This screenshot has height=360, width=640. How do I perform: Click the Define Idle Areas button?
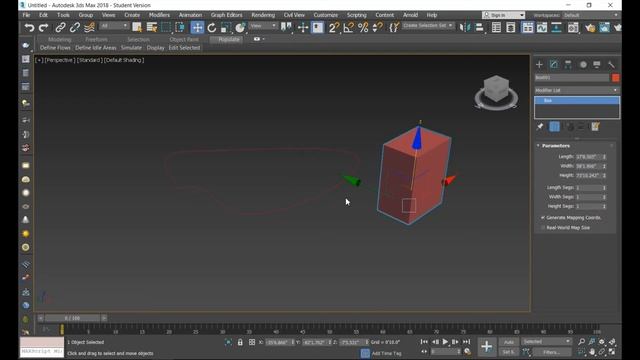96,48
